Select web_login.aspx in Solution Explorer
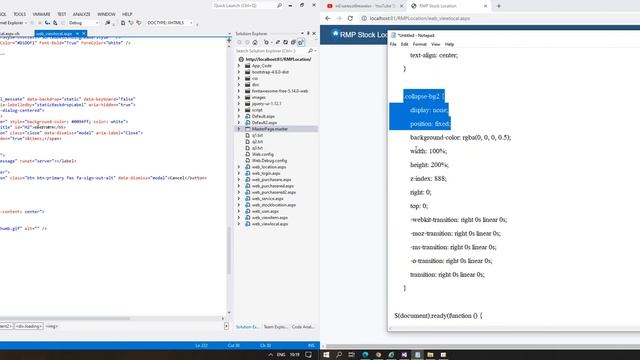The height and width of the screenshot is (360, 640). 266,173
